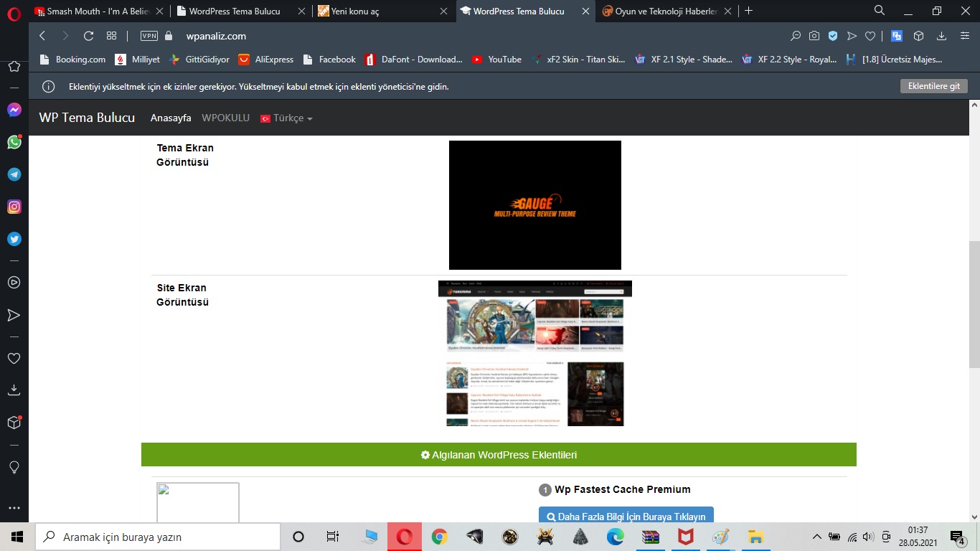
Task: Click the Daha Fazla Bilgi İçin Buraya Tıklayın button
Action: click(626, 515)
